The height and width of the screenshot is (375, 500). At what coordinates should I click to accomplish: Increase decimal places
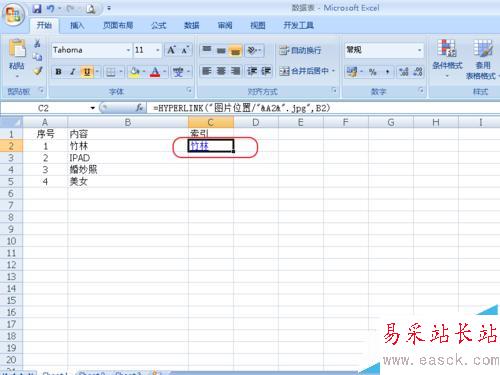404,72
